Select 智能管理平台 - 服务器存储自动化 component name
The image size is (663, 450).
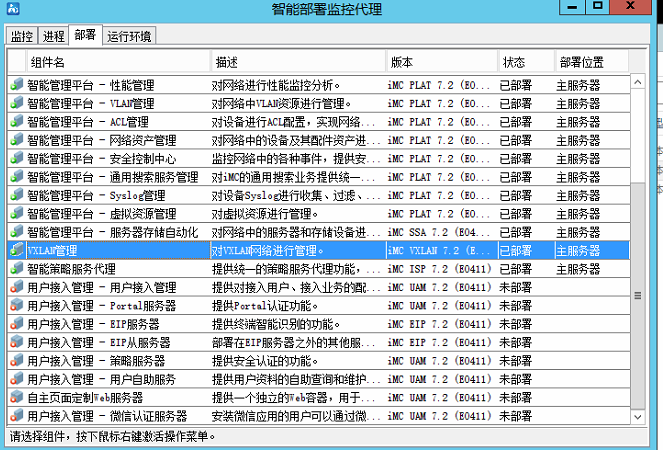tap(113, 233)
